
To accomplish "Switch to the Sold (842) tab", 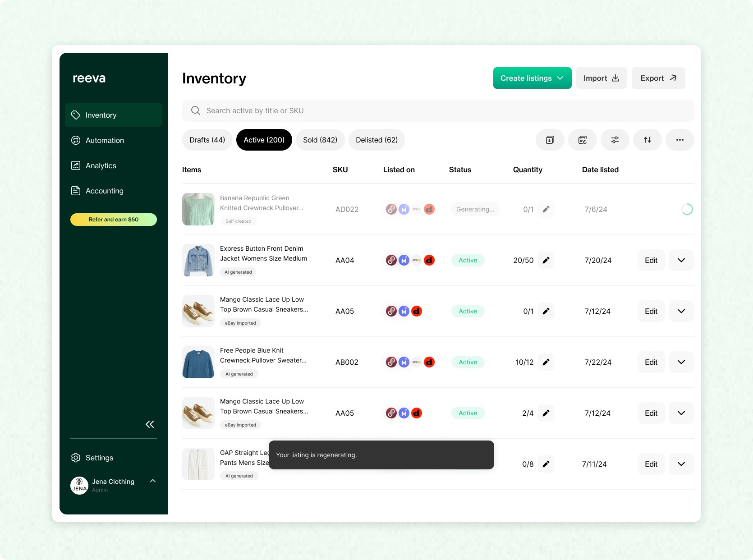I will coord(320,140).
